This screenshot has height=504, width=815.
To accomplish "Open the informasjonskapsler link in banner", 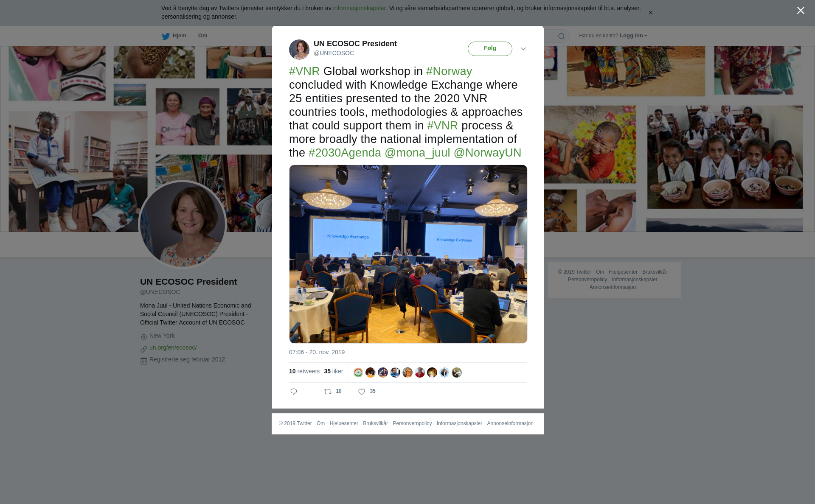I will point(359,8).
